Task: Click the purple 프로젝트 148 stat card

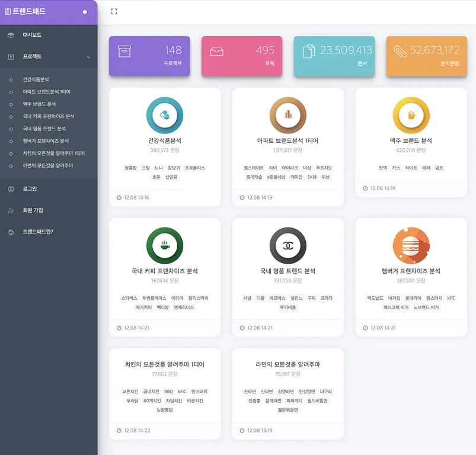Action: click(149, 56)
